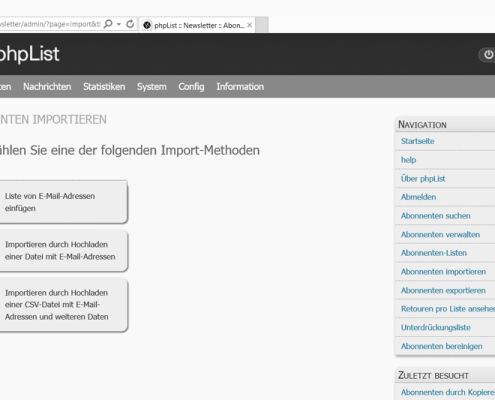This screenshot has height=400, width=495.
Task: Go to Startseite in navigation
Action: 417,141
